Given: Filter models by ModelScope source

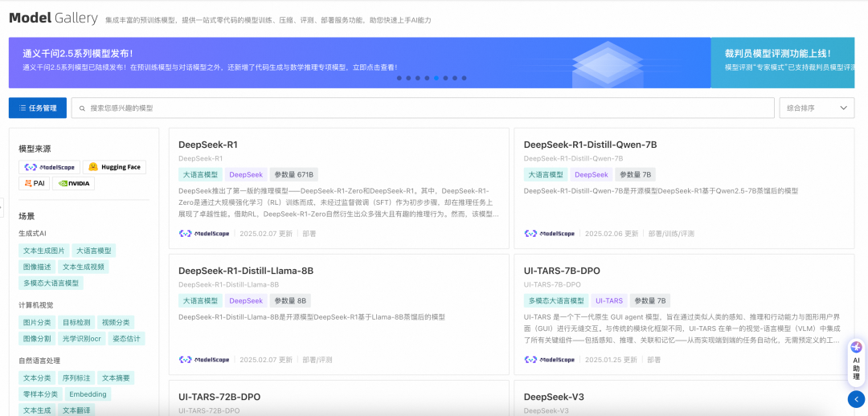Looking at the screenshot, I should click(x=49, y=167).
